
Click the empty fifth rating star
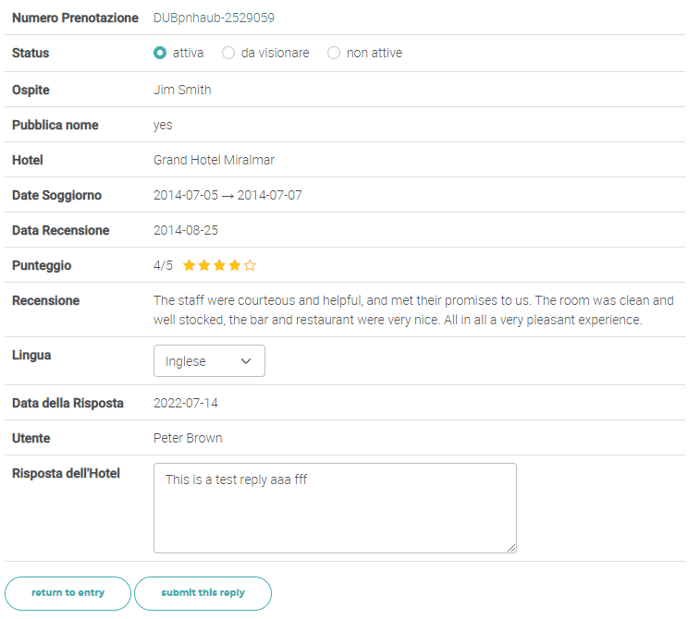click(x=250, y=266)
